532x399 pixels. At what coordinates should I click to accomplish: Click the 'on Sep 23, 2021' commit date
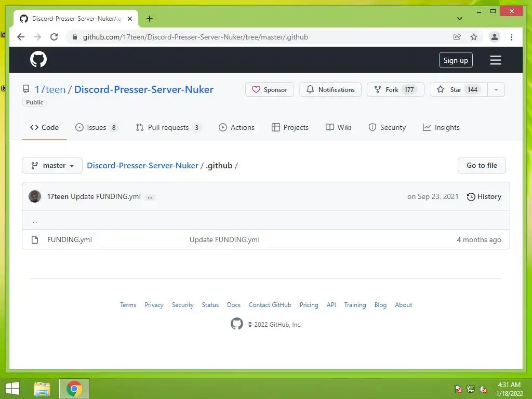click(x=433, y=196)
